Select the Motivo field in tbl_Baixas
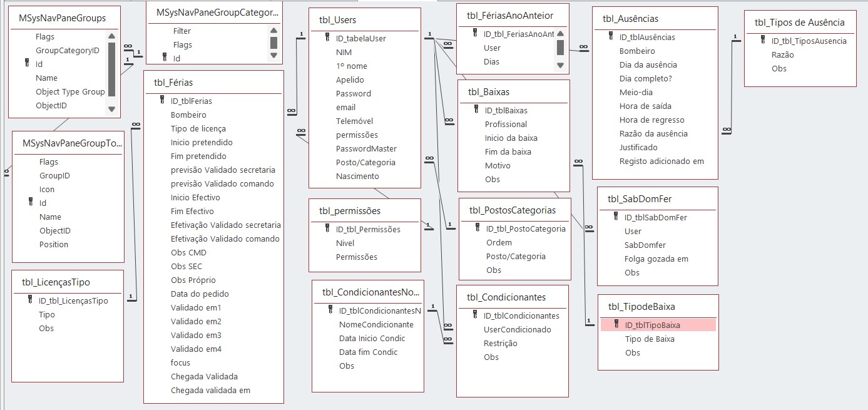Viewport: 868px width, 410px height. point(498,165)
